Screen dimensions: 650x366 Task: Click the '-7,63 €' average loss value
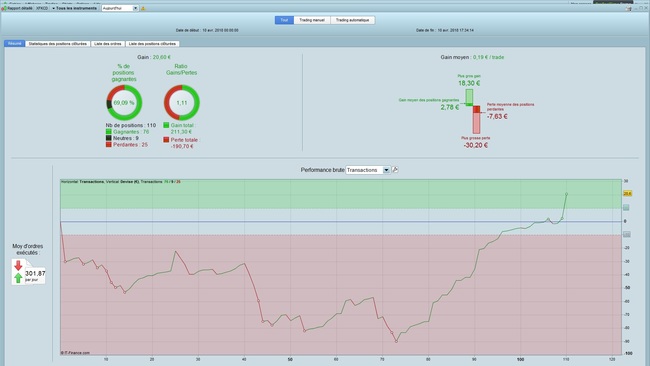(497, 116)
